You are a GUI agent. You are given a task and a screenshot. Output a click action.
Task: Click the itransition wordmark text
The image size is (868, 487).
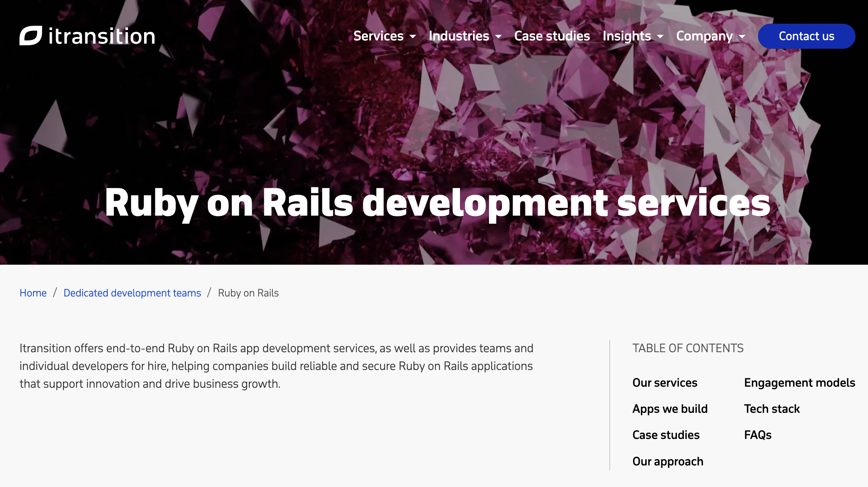(x=102, y=36)
